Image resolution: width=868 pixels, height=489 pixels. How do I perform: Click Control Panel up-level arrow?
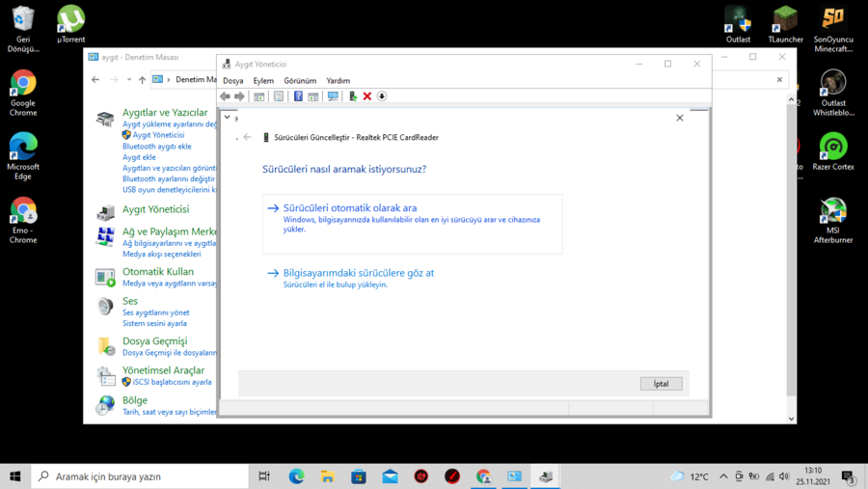click(x=143, y=80)
